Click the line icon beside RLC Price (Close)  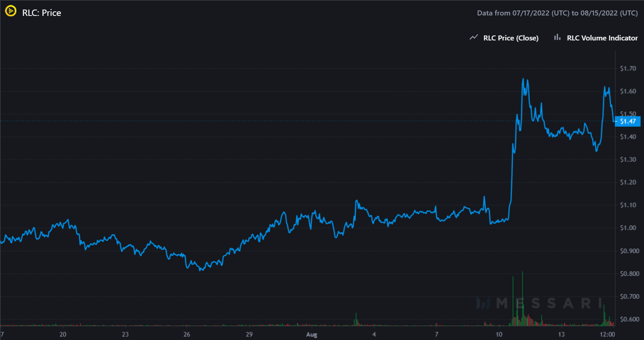click(473, 38)
